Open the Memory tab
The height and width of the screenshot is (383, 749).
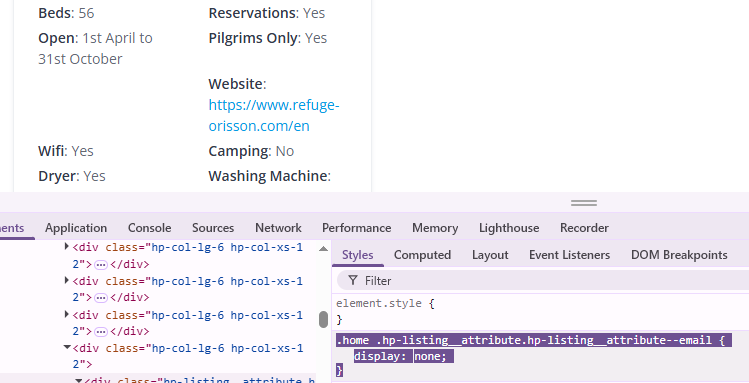point(435,228)
